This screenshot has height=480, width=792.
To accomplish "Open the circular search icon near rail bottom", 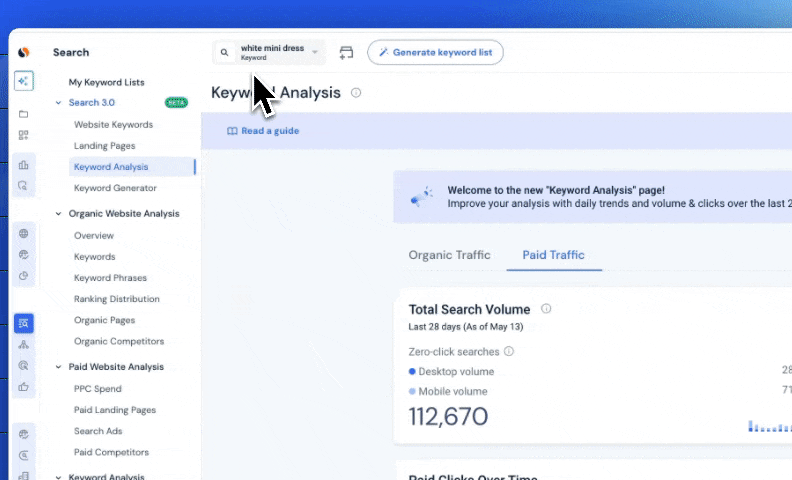I will [23, 455].
